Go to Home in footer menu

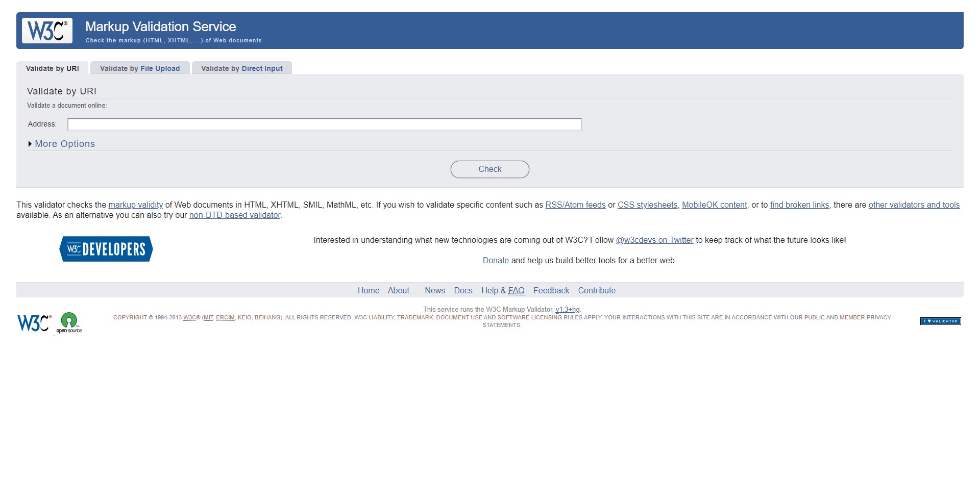pyautogui.click(x=369, y=291)
